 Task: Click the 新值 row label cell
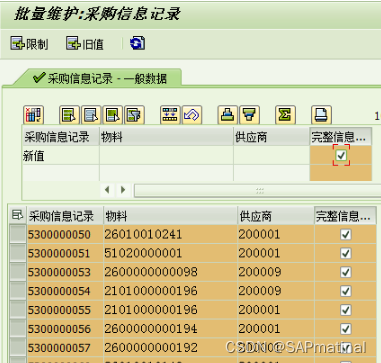[61, 155]
